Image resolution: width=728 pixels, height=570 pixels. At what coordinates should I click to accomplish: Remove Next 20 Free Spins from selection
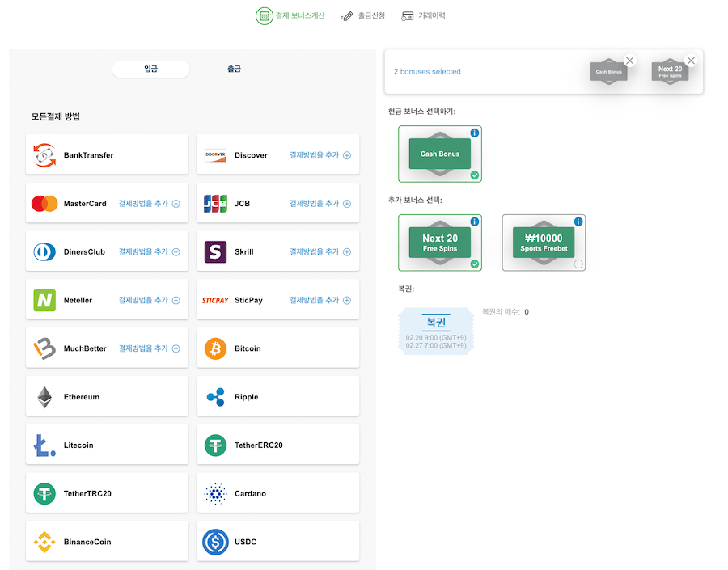(691, 61)
